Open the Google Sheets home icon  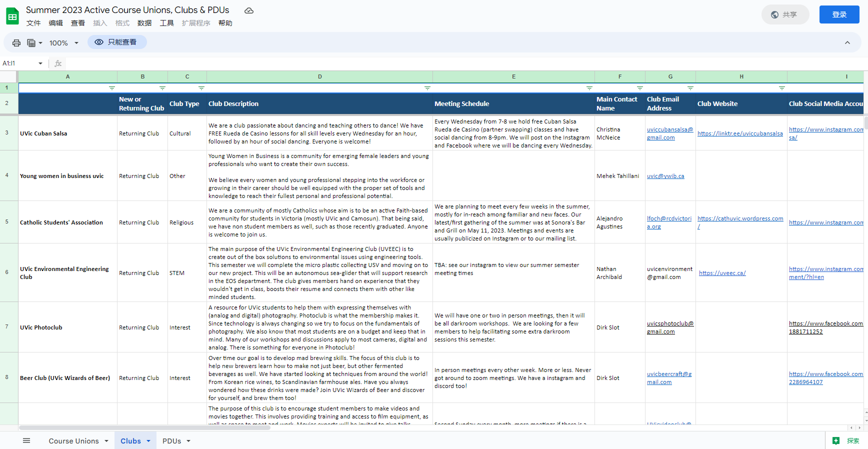point(12,16)
